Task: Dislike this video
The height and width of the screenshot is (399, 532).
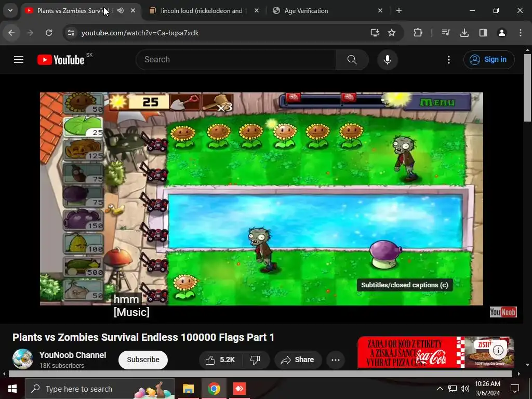Action: pyautogui.click(x=256, y=360)
